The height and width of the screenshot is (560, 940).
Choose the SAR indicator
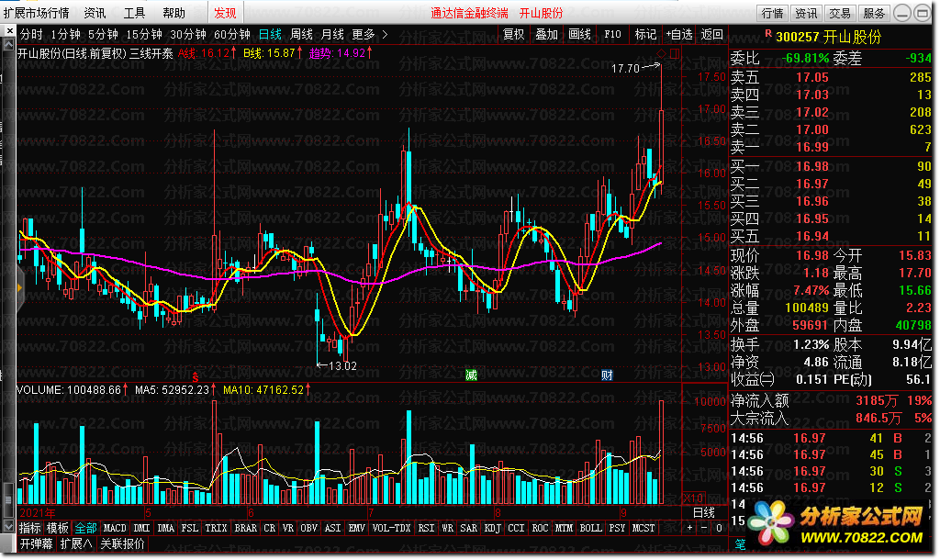click(469, 528)
